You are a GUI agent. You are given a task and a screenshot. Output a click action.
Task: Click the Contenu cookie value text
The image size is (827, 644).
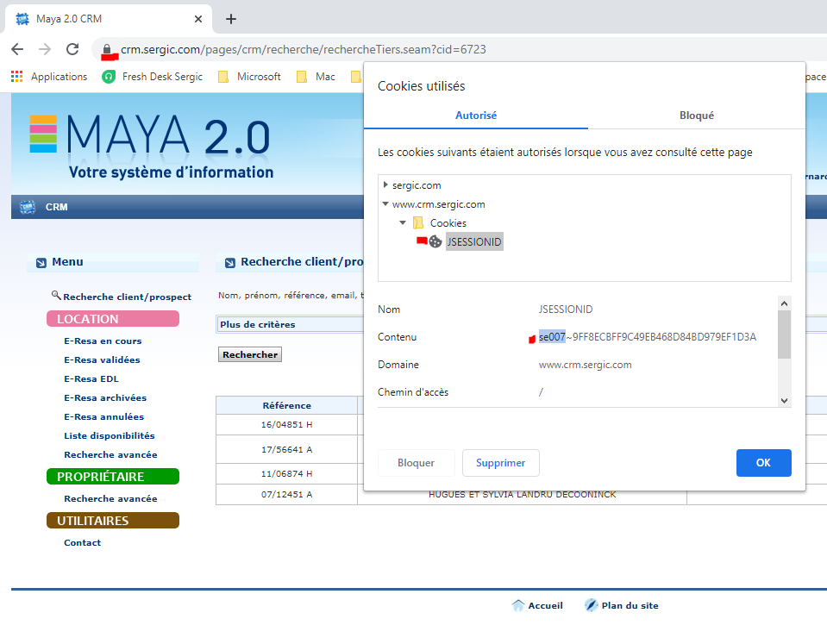[647, 336]
